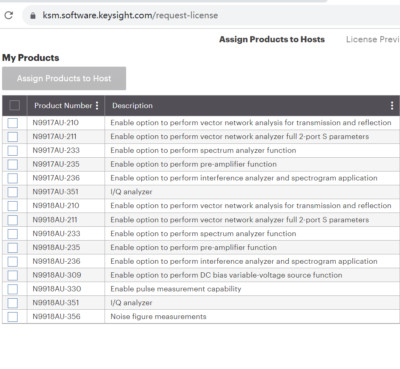This screenshot has width=400, height=369.
Task: Click transmission and reflection description for N9917AU-210
Action: pyautogui.click(x=251, y=123)
